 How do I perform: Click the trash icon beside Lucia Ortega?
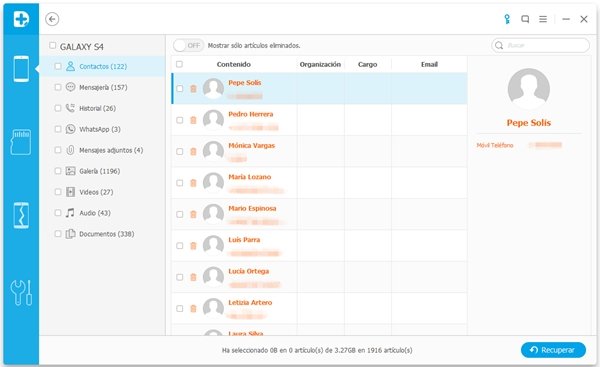(x=193, y=277)
